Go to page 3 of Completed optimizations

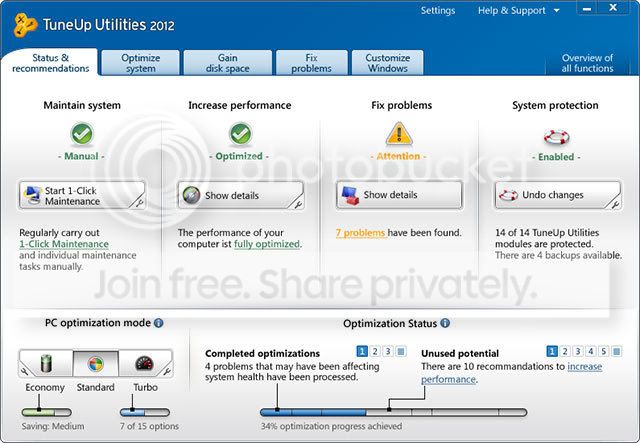pyautogui.click(x=388, y=351)
